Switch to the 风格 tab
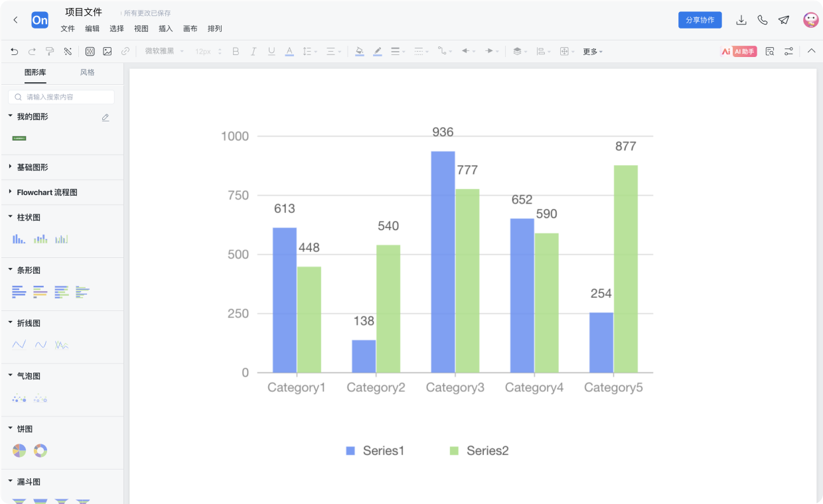 87,72
